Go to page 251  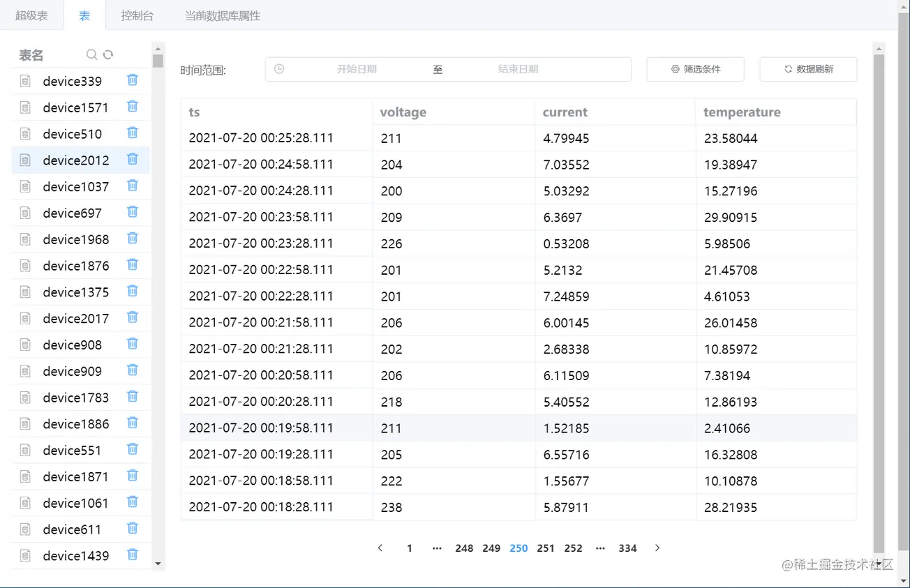click(x=546, y=548)
